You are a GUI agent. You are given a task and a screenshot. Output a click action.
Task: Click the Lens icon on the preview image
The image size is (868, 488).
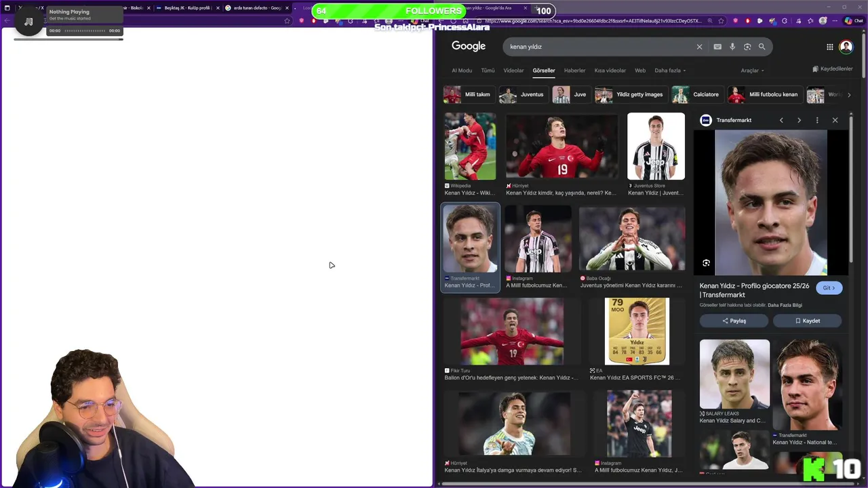point(706,263)
